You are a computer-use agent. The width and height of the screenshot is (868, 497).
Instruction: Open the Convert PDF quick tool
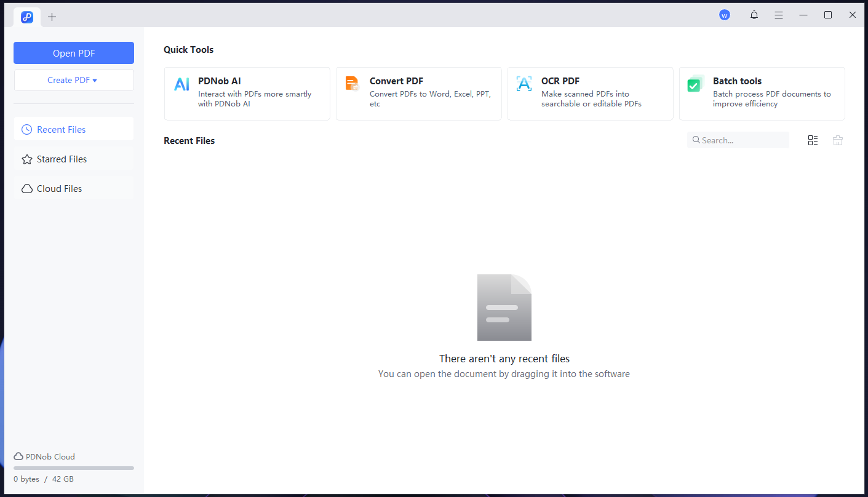419,93
